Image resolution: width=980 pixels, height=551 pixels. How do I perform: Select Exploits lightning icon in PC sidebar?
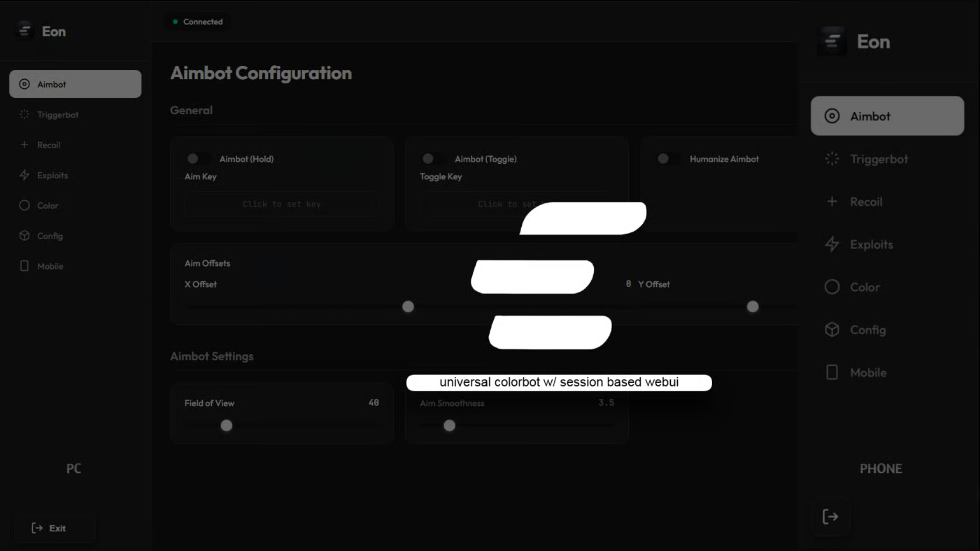coord(24,175)
